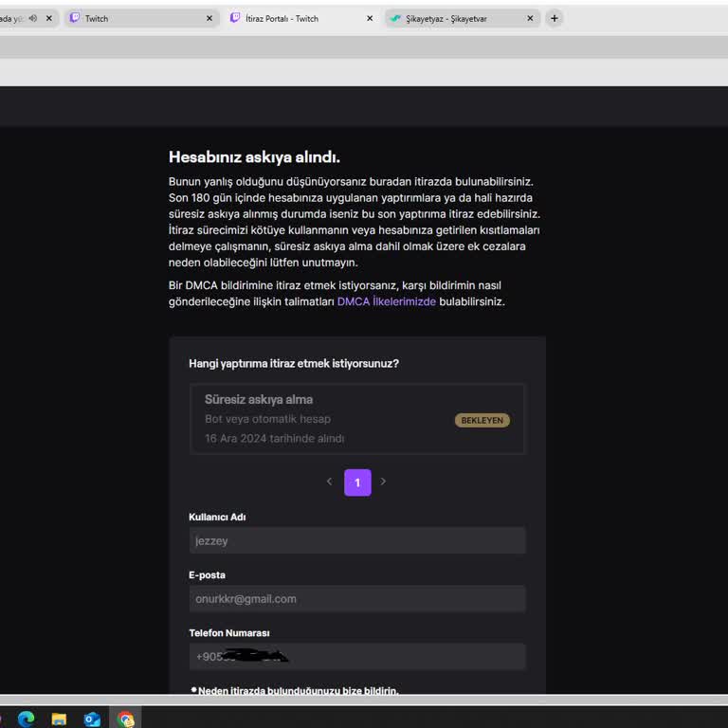Open File Explorer from taskbar
728x728 pixels.
(59, 719)
